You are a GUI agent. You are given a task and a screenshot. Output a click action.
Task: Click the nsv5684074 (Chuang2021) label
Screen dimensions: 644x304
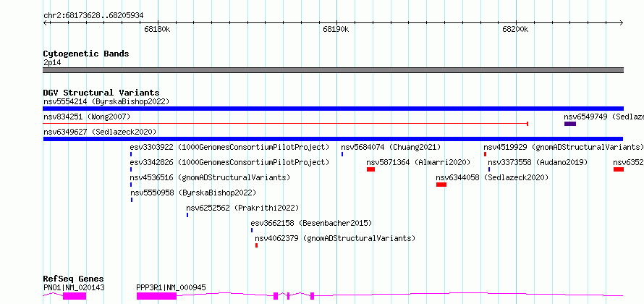[x=391, y=147]
